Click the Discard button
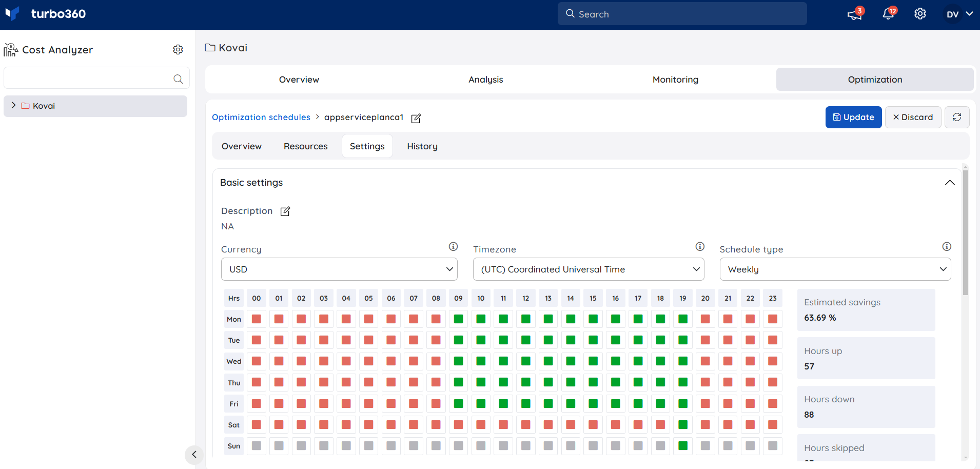Screen dimensions: 980x469 [x=913, y=117]
